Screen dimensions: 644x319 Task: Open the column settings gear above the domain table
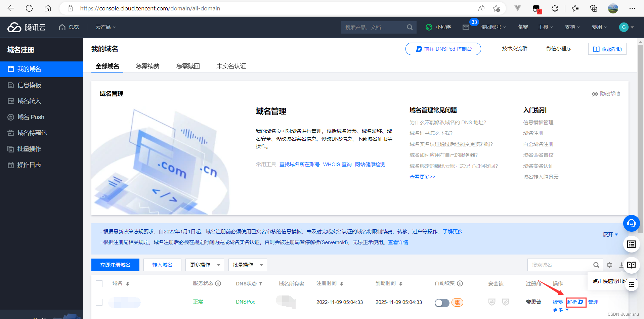coord(609,265)
